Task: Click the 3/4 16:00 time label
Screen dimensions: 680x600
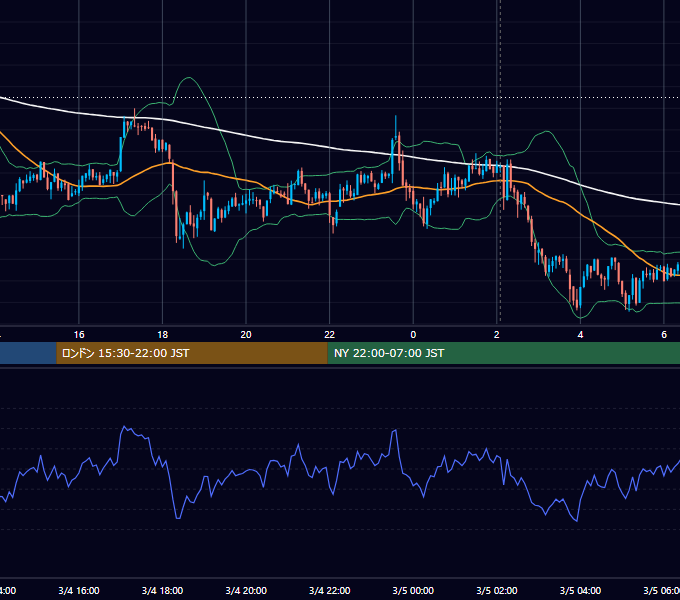Action: coord(79,591)
